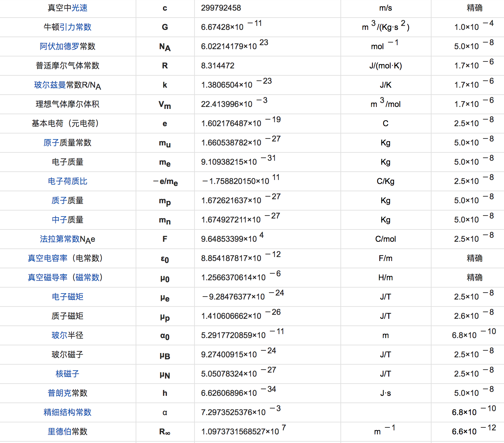This screenshot has height=443, width=504.
Task: Follow the 玻尔兹曼 link
Action: [50, 85]
